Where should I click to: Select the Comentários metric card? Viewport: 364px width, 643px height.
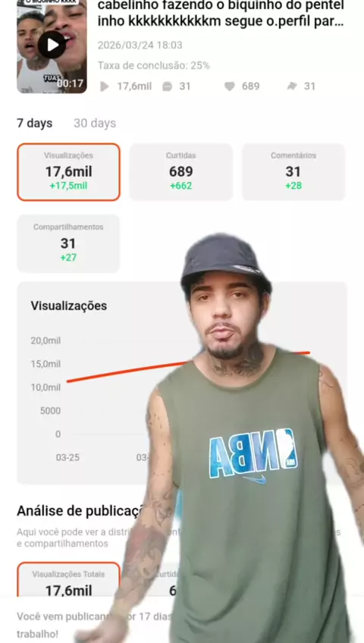(x=293, y=172)
